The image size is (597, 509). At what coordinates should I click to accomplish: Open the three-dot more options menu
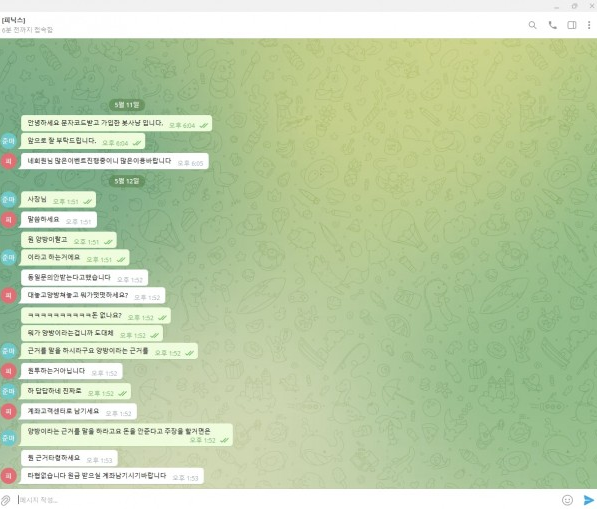point(589,25)
